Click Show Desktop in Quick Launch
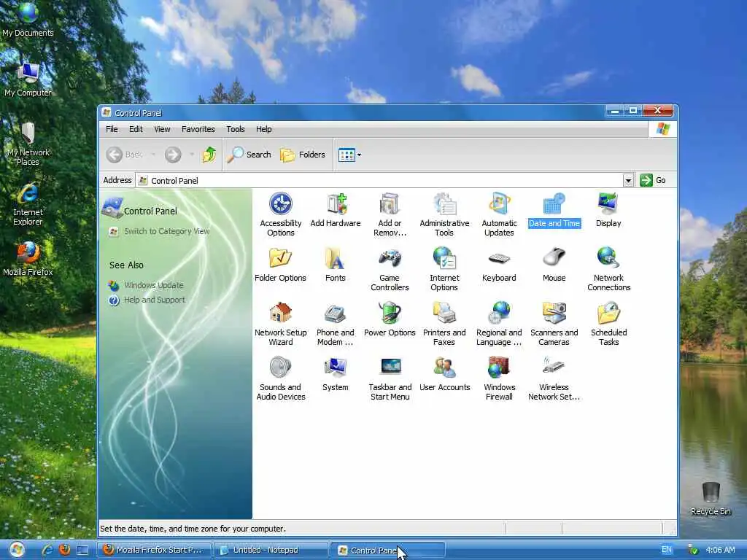This screenshot has height=560, width=747. (x=83, y=550)
